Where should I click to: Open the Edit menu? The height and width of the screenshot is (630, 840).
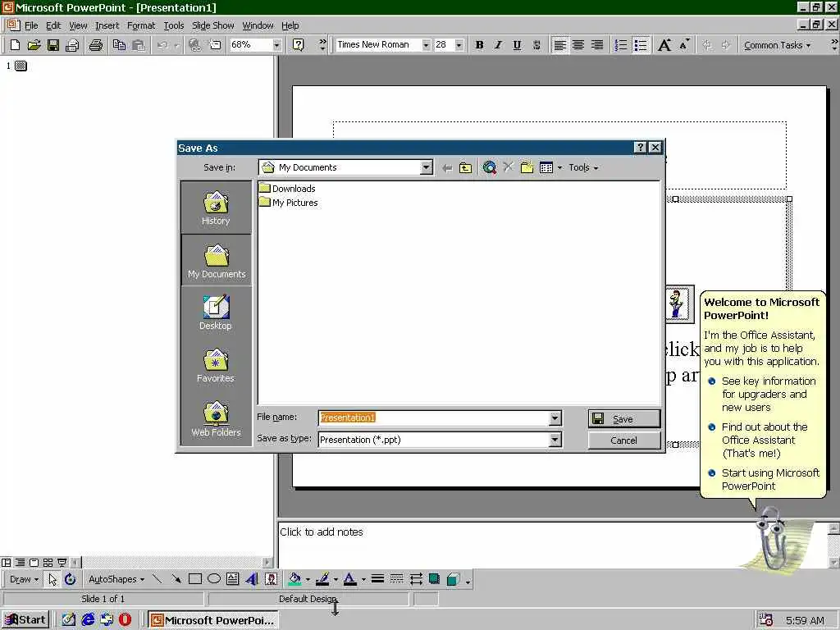click(x=53, y=25)
